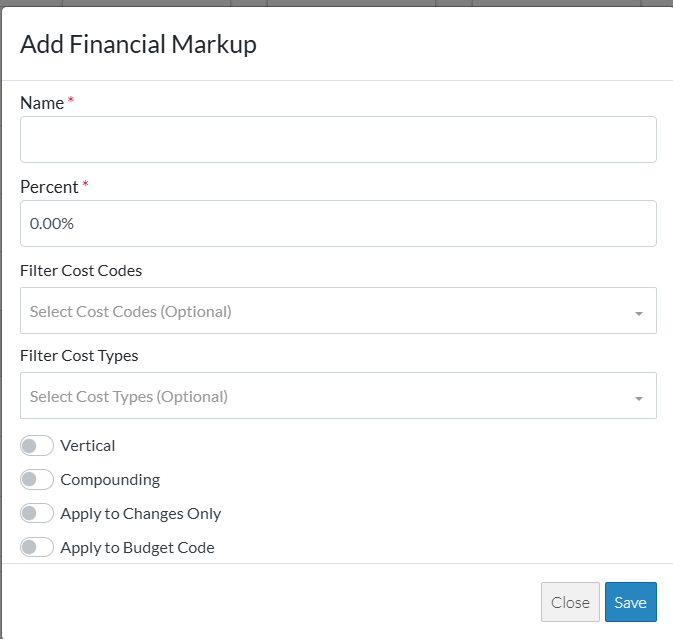Toggle the Apply to Changes Only switch
673x639 pixels.
pos(37,514)
